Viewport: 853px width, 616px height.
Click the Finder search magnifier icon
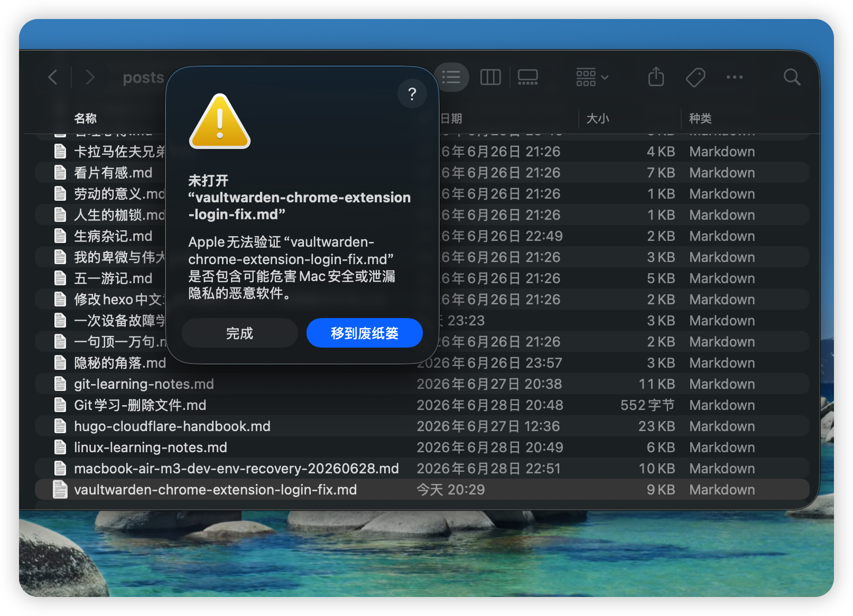(792, 77)
